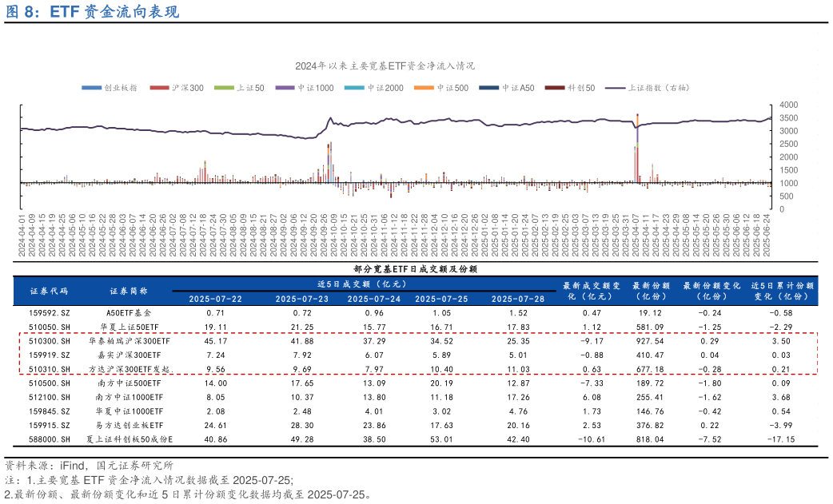
Task: Toggle visibility of the 上证指数（右轴）line
Action: (x=616, y=86)
